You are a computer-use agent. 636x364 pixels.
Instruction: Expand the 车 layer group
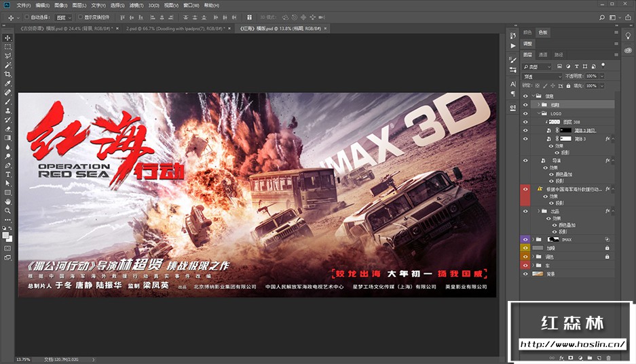point(534,265)
